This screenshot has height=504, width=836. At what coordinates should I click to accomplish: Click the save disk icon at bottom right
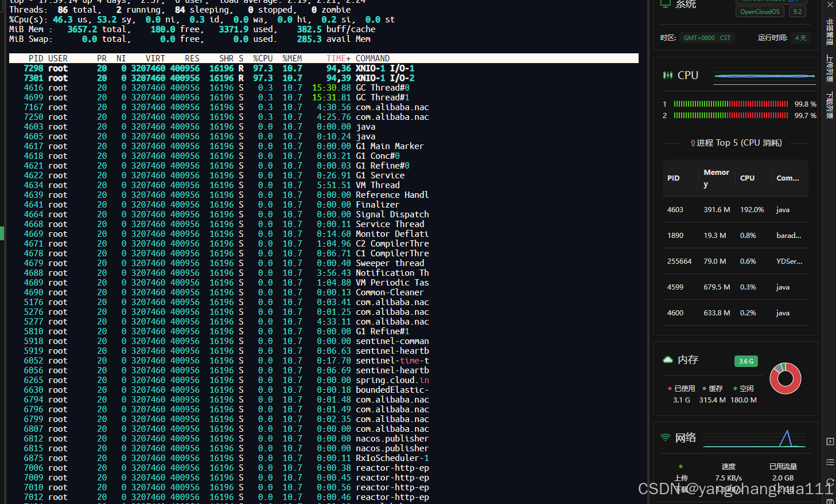[x=830, y=499]
